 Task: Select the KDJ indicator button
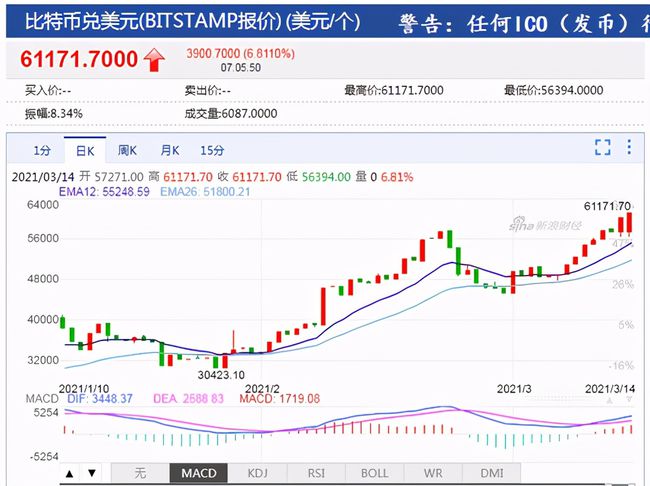[257, 473]
